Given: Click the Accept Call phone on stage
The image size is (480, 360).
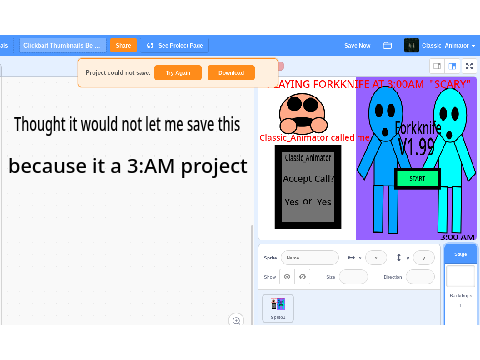Looking at the screenshot, I should pos(308,187).
